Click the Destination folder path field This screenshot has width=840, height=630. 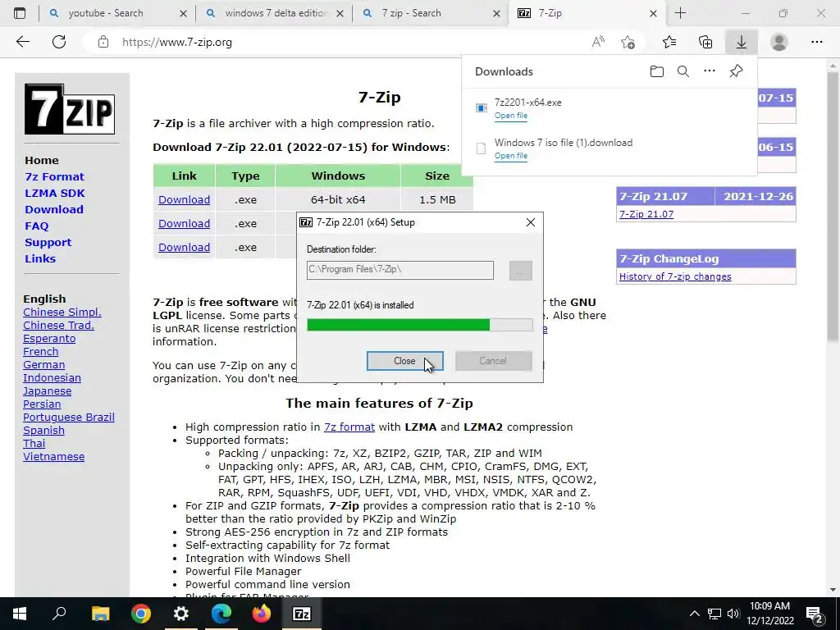click(x=399, y=269)
